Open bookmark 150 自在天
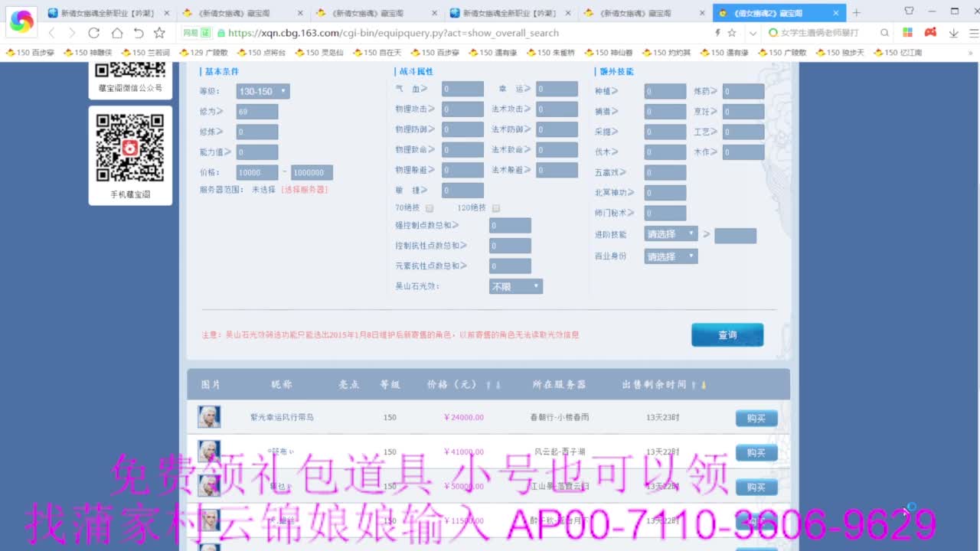Image resolution: width=980 pixels, height=551 pixels. point(377,53)
